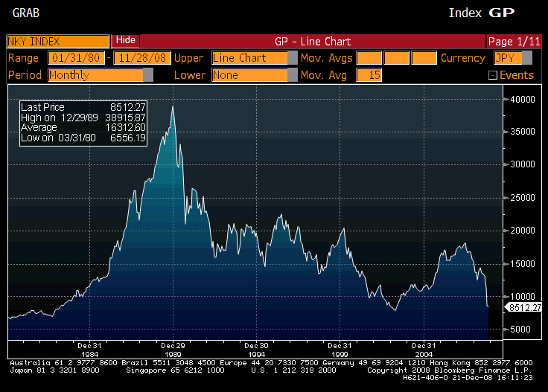548x392 pixels.
Task: Click the chart peak at December 1989
Action: 173,107
